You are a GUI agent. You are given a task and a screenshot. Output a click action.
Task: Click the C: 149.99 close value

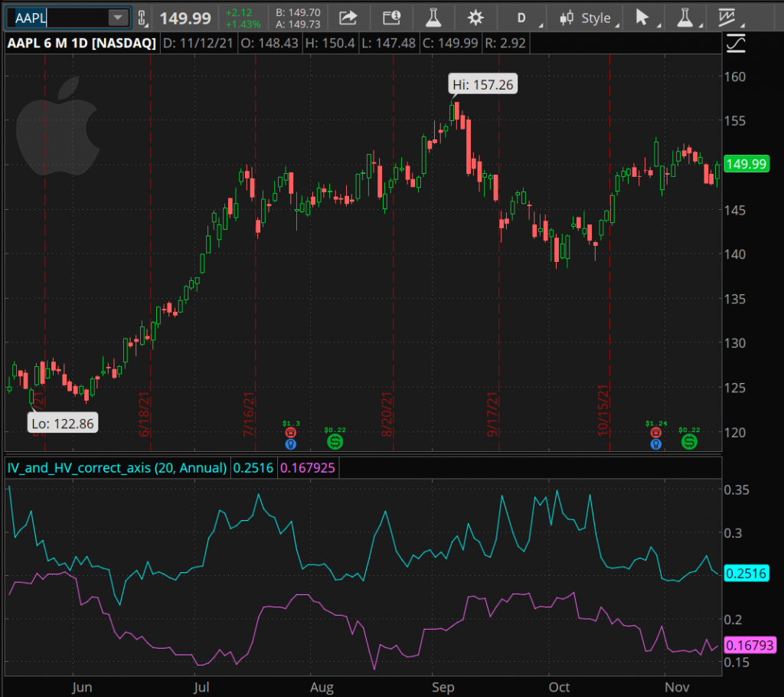(450, 43)
